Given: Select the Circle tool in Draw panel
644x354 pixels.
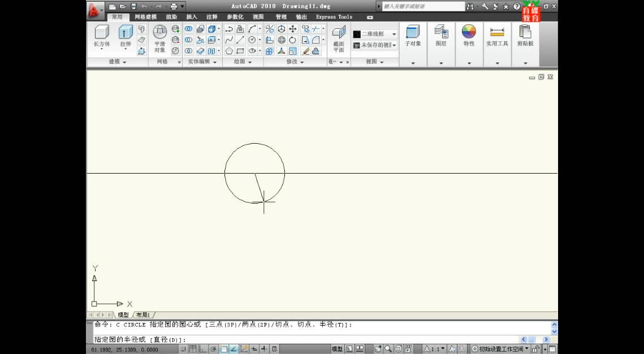Looking at the screenshot, I should [252, 40].
